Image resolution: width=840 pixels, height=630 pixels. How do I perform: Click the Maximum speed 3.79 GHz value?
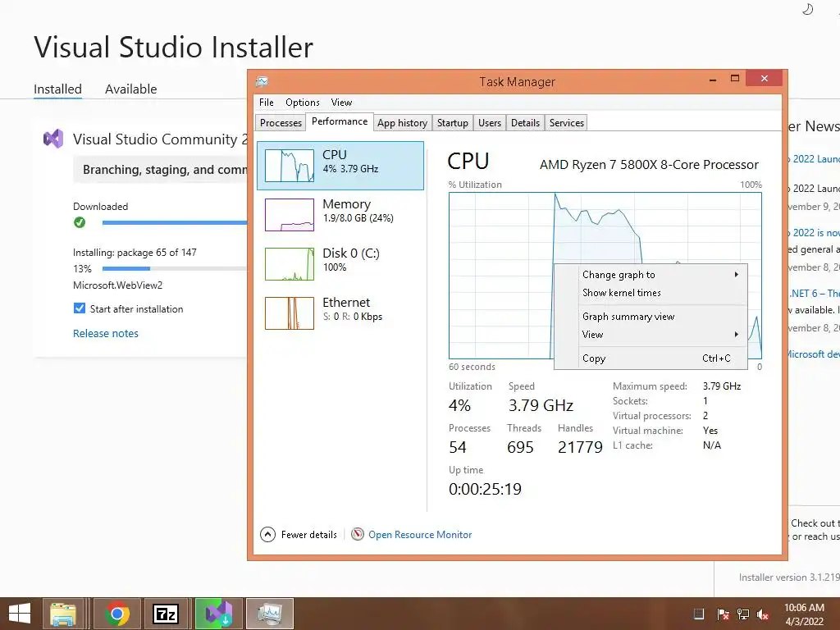coord(722,386)
